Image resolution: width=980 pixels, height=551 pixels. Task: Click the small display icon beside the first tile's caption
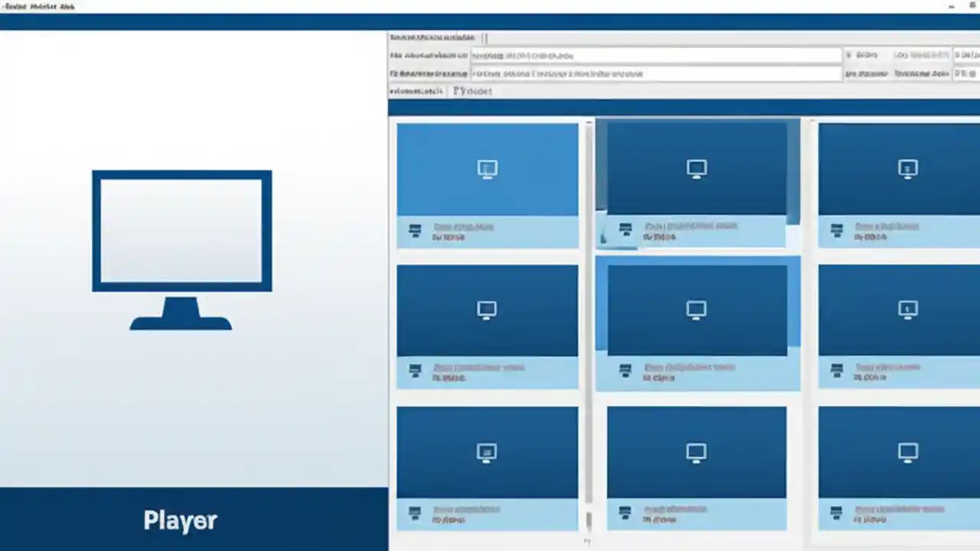(x=414, y=229)
